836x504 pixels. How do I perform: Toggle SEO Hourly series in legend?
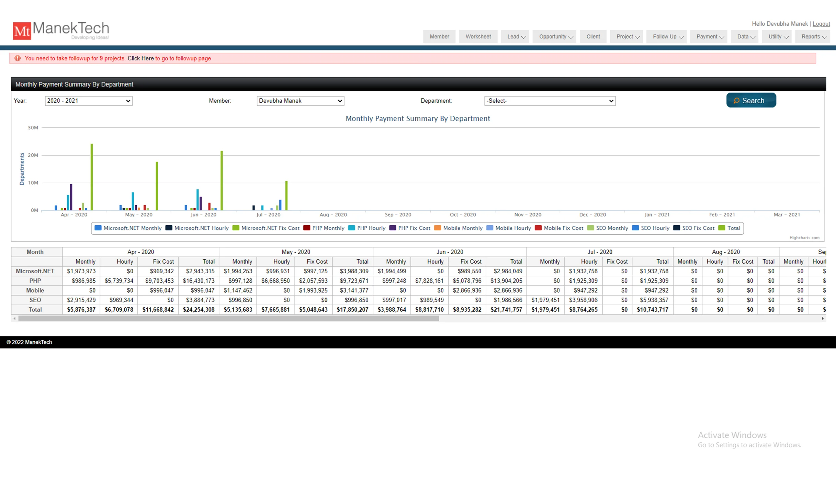click(x=651, y=228)
